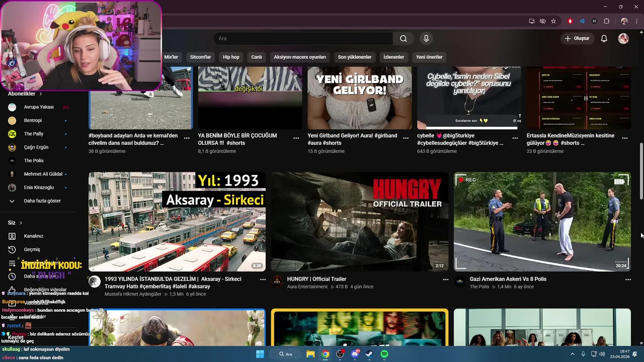Viewport: 644px width, 362px height.
Task: Open Gazi Amerikan Askeri Vs 8 Polis title
Action: tap(508, 279)
